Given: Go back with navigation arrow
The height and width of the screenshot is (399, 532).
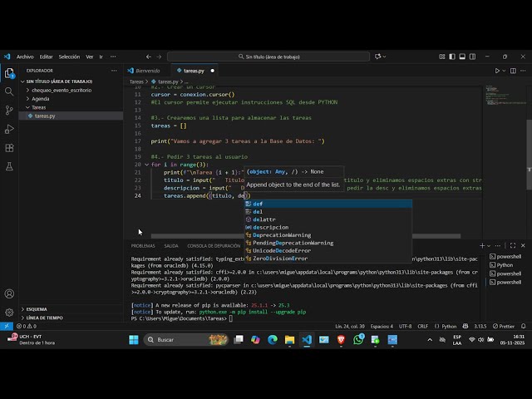Looking at the screenshot, I should pyautogui.click(x=149, y=57).
